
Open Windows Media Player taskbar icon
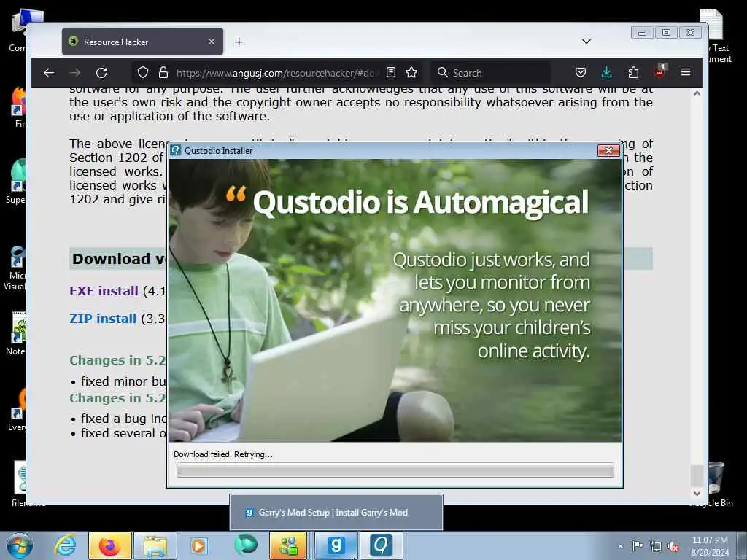click(199, 545)
